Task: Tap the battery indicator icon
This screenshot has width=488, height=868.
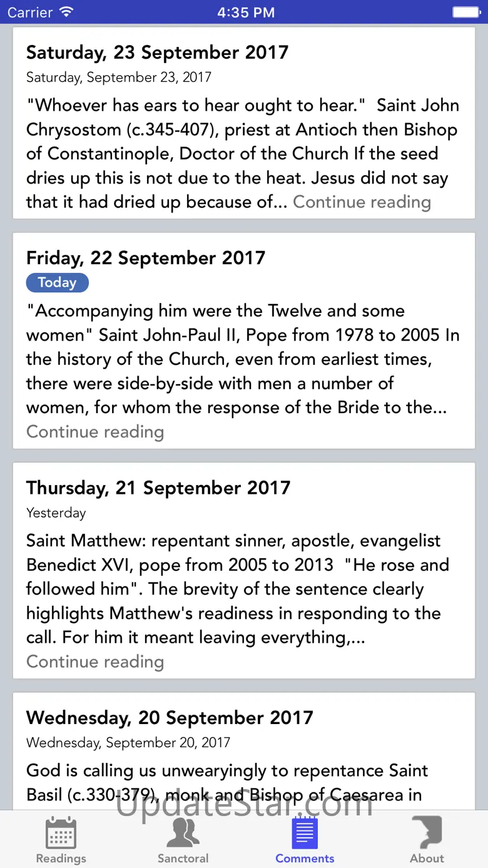Action: tap(465, 12)
